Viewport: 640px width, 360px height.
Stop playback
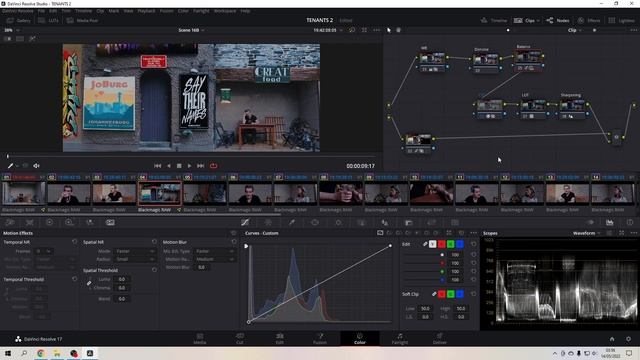click(179, 166)
